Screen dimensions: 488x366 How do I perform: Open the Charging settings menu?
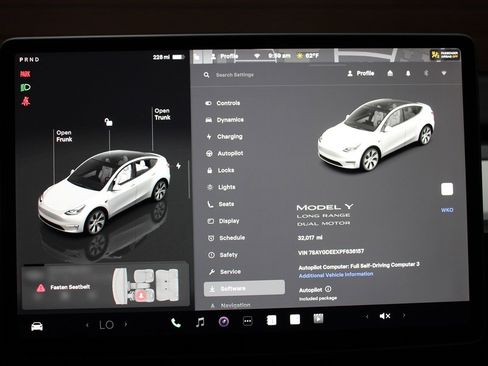click(x=224, y=137)
